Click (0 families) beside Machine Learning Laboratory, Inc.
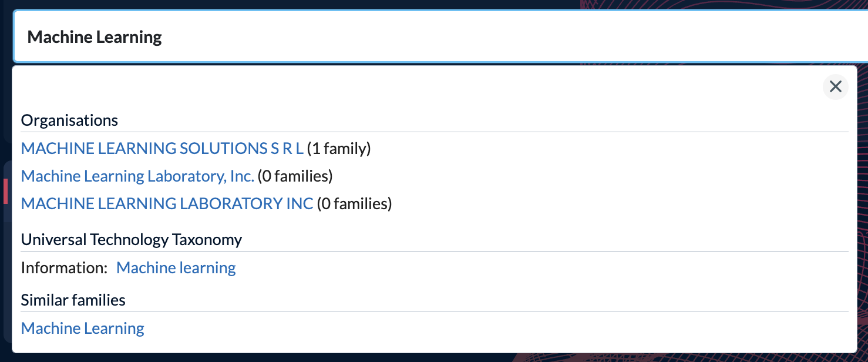868x362 pixels. coord(295,176)
